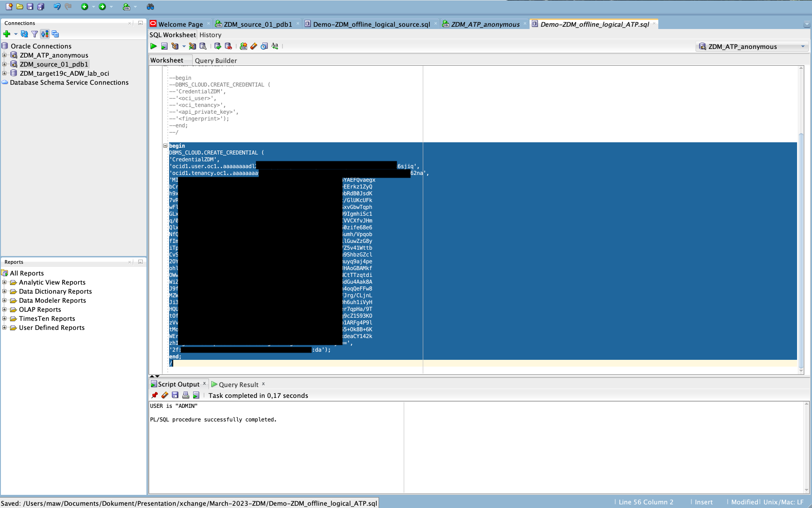
Task: Open the New Connection plus dropdown arrow
Action: tap(15, 34)
